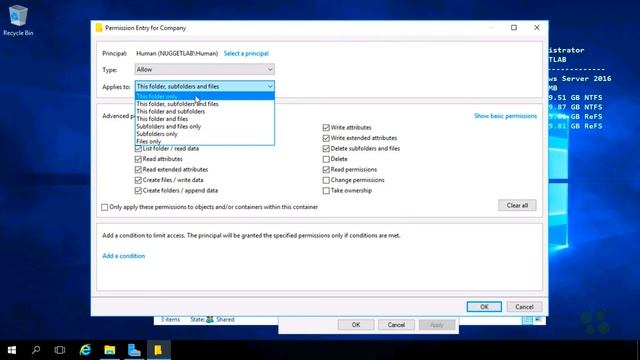Click Add a condition link

click(124, 256)
